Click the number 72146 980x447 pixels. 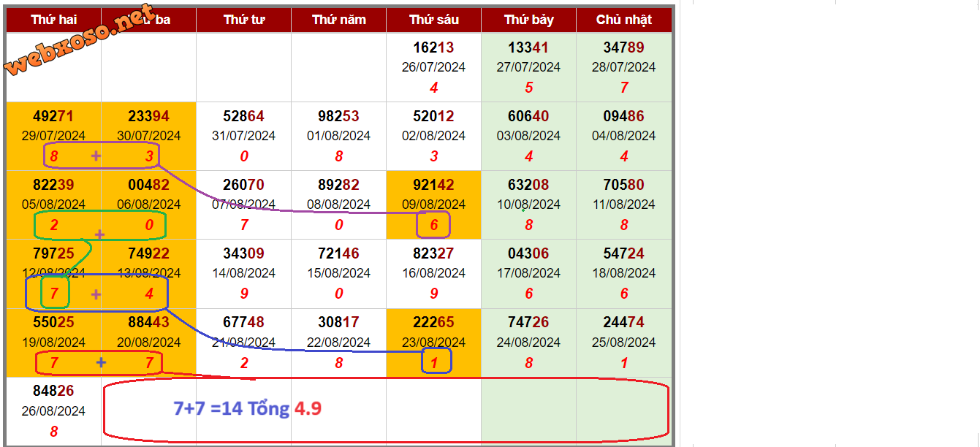point(338,253)
